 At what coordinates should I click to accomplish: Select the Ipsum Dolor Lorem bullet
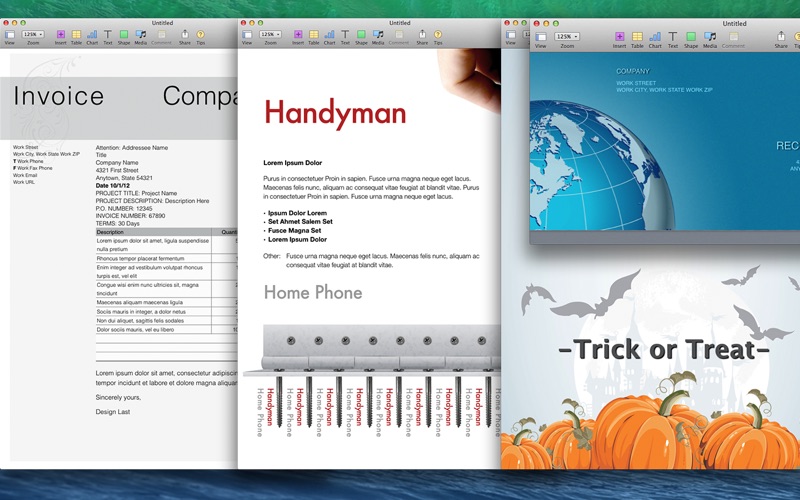point(297,213)
